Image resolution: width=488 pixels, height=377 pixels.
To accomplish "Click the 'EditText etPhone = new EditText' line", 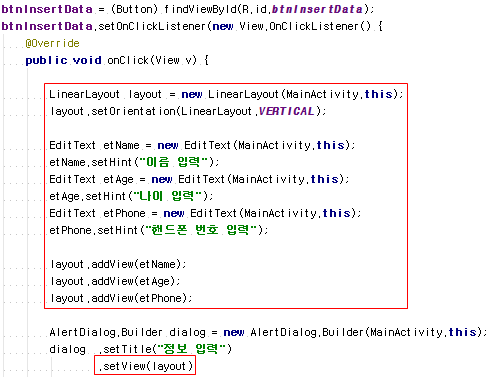I will 205,213.
